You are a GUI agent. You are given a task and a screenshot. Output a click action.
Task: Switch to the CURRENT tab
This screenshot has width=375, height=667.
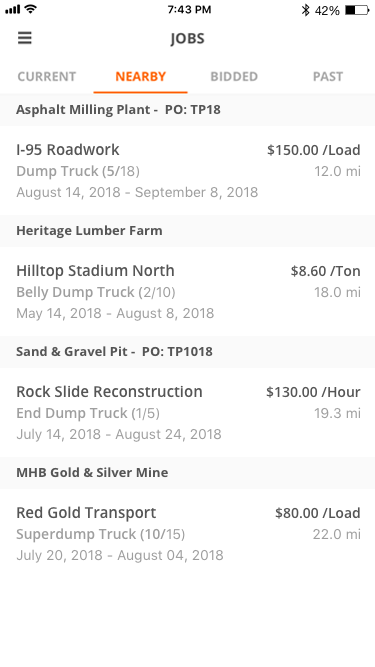47,77
